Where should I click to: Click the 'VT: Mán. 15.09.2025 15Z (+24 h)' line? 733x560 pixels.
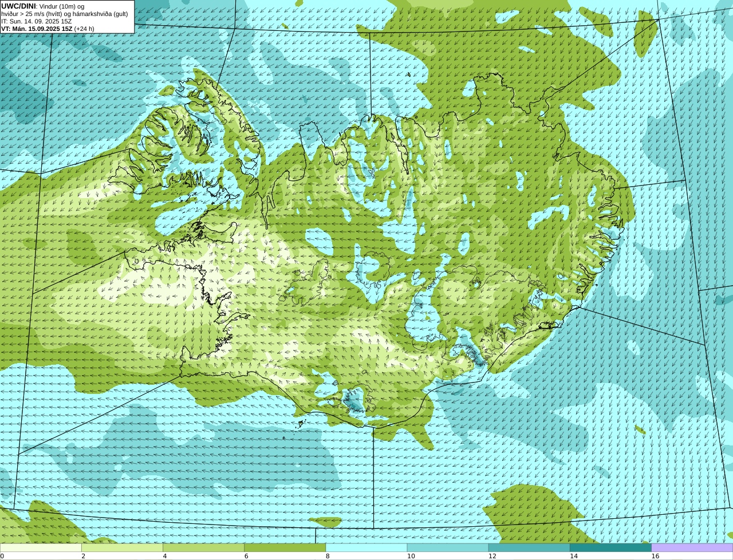(x=48, y=29)
